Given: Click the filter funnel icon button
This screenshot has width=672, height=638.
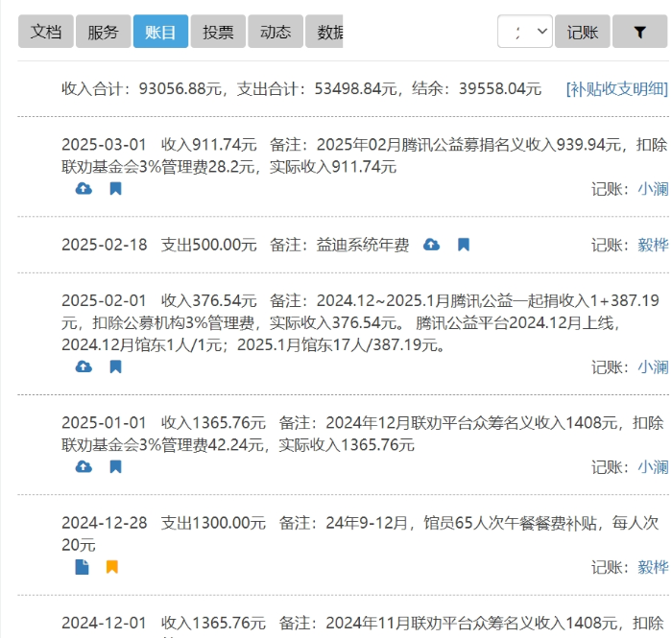Looking at the screenshot, I should [640, 32].
